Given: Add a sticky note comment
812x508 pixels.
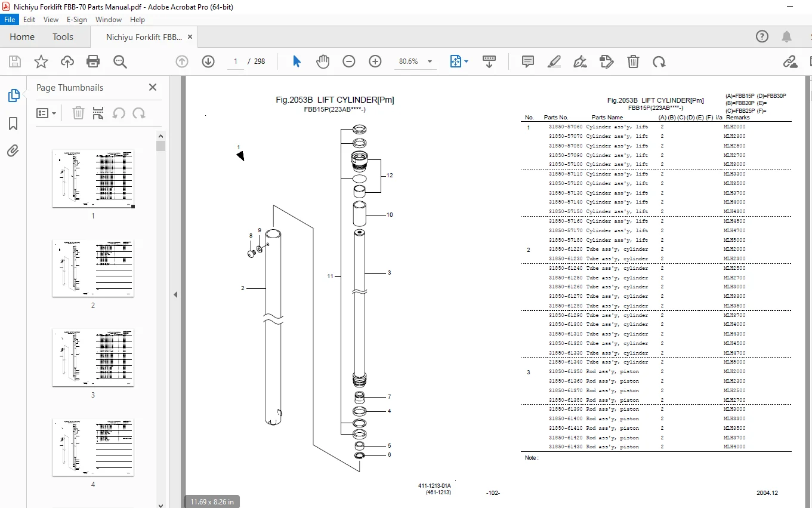Looking at the screenshot, I should coord(528,61).
